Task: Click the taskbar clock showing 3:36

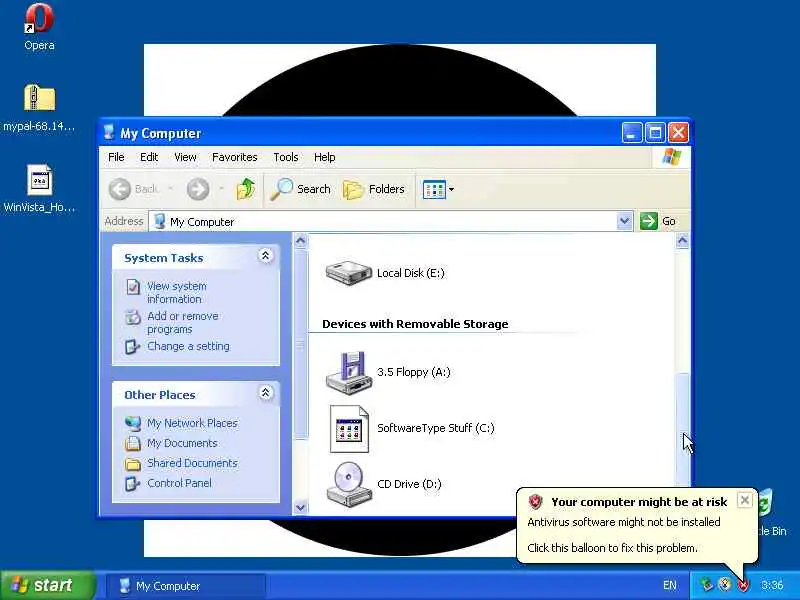Action: [772, 585]
